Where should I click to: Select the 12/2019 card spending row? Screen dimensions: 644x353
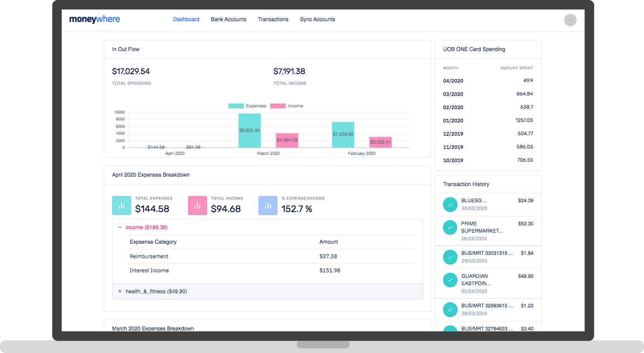point(488,134)
